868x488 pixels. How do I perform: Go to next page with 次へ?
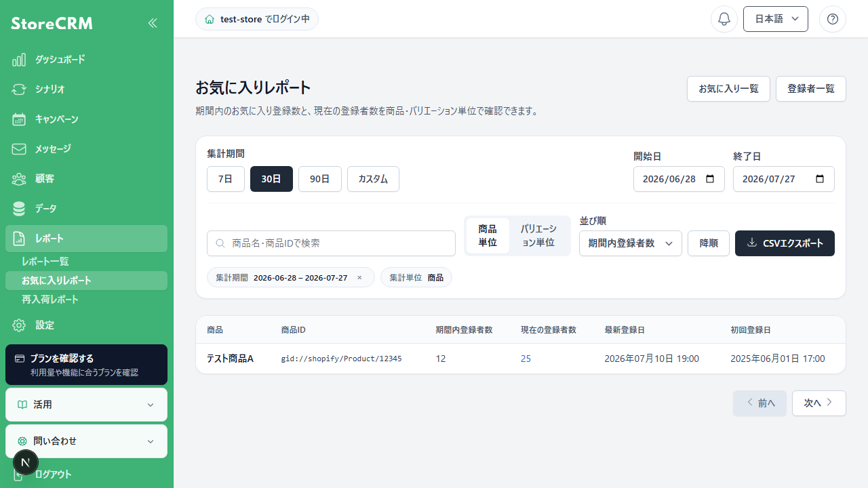[x=819, y=403]
